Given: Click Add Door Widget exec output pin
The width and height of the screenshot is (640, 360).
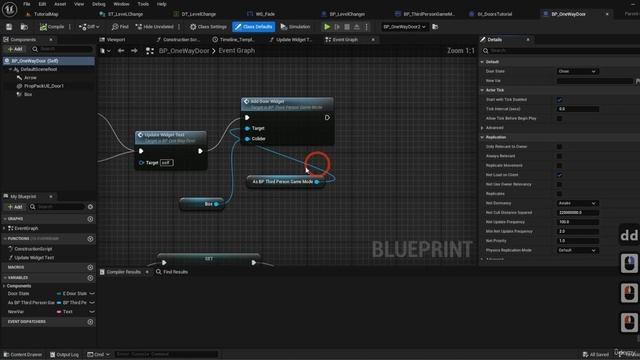Looking at the screenshot, I should pyautogui.click(x=327, y=118).
